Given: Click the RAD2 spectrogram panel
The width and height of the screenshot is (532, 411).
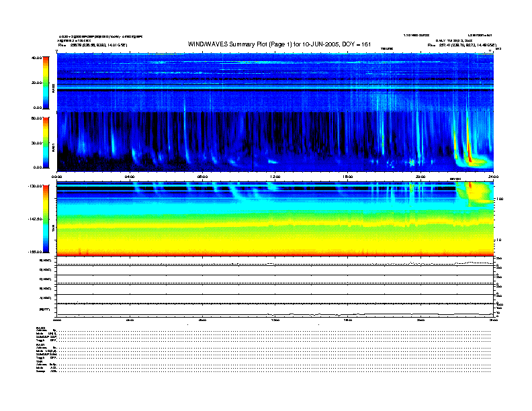Looking at the screenshot, I should [x=275, y=82].
